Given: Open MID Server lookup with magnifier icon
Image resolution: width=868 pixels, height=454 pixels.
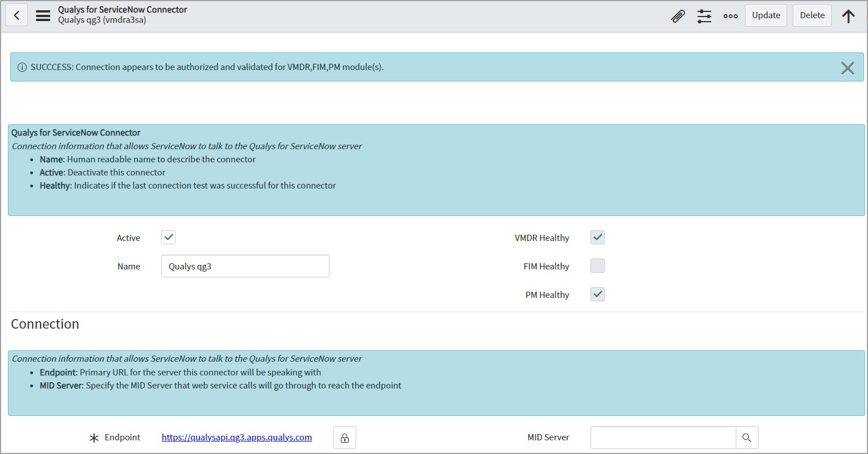Looking at the screenshot, I should [747, 437].
